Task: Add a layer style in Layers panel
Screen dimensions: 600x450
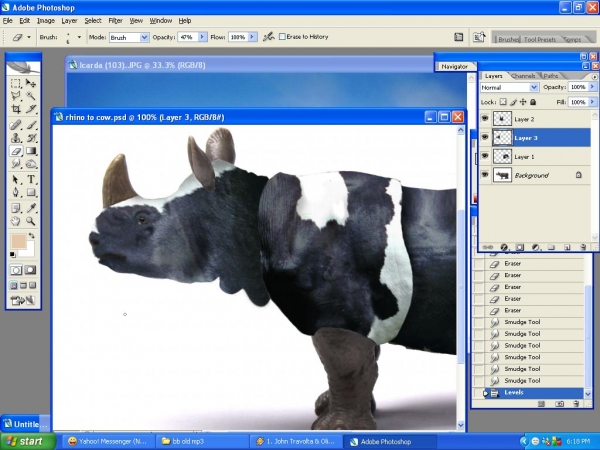Action: [504, 248]
